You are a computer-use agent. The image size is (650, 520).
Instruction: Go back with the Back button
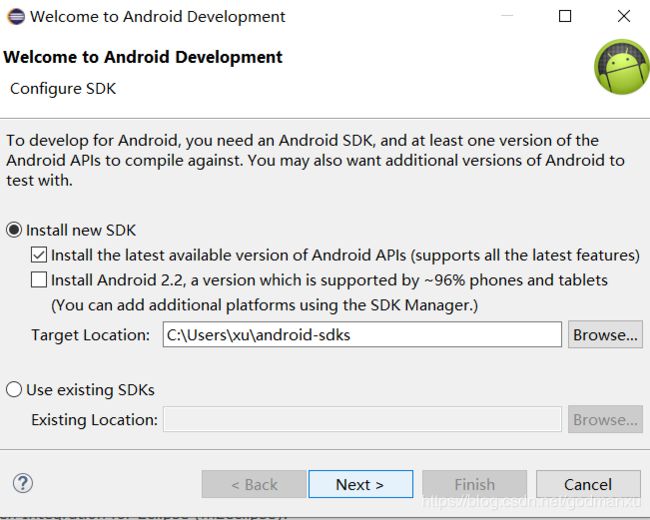coord(254,484)
